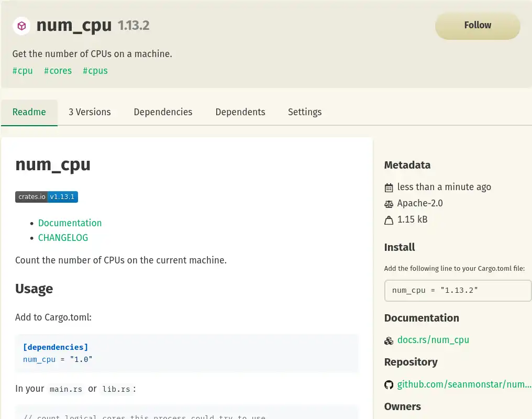Click the license scales icon

pos(389,204)
